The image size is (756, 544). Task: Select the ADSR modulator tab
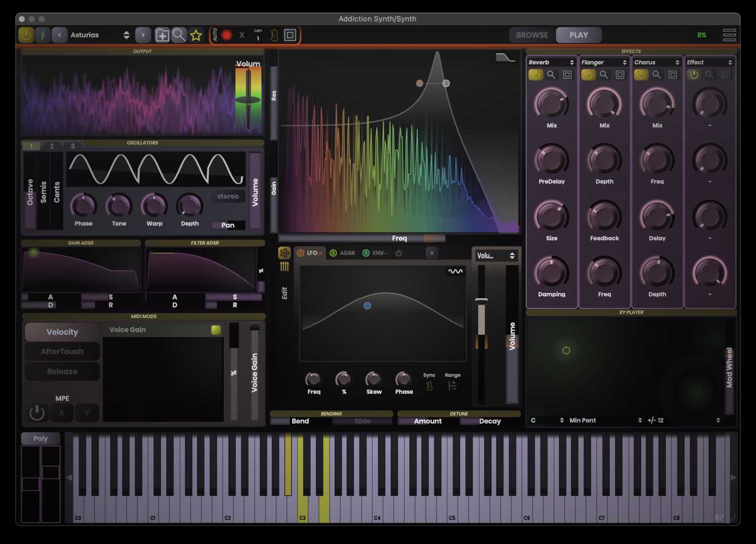342,253
